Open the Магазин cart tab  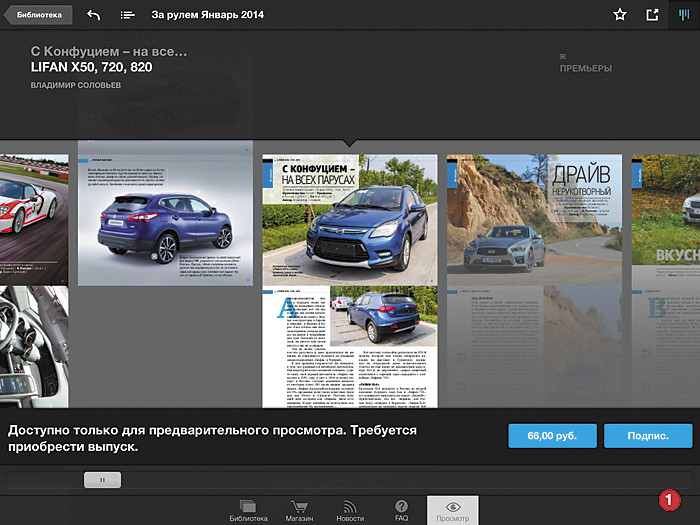coord(299,510)
